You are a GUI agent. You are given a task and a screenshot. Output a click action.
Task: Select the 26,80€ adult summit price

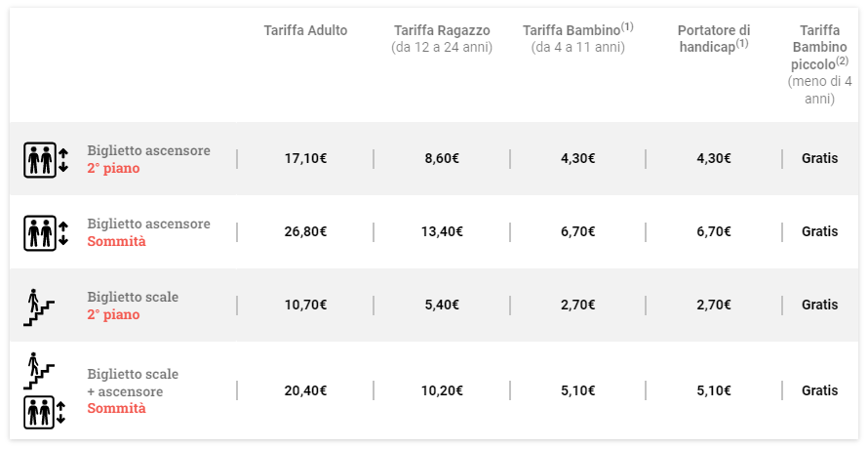click(x=305, y=232)
